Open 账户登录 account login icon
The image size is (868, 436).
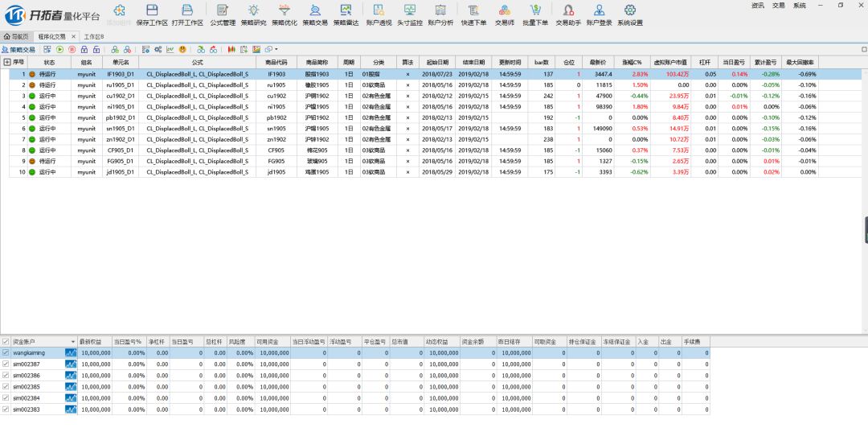click(x=599, y=10)
